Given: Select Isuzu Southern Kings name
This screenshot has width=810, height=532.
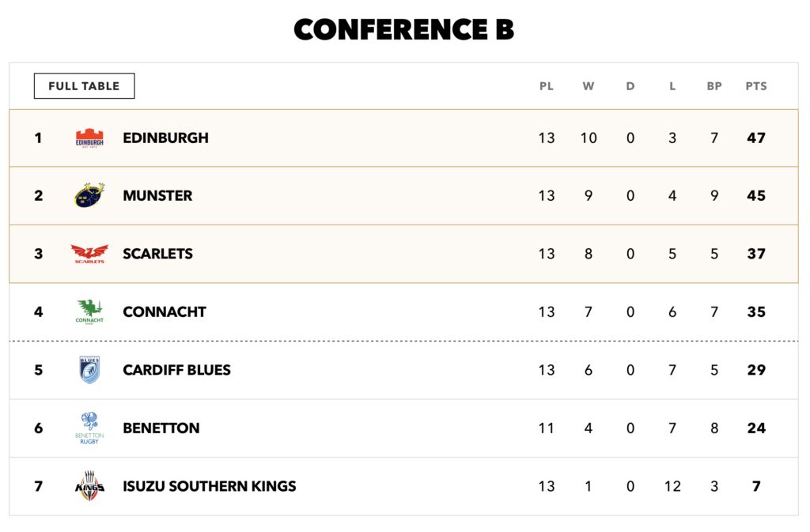Looking at the screenshot, I should (x=209, y=486).
